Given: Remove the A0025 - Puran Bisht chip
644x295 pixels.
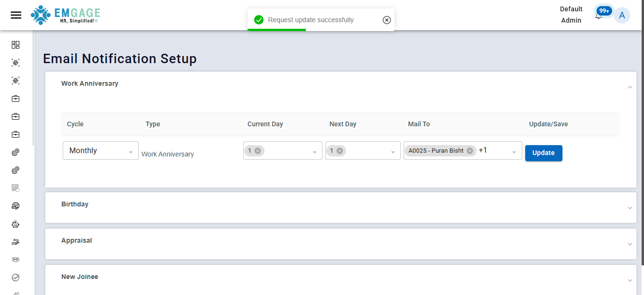Looking at the screenshot, I should click(x=470, y=151).
